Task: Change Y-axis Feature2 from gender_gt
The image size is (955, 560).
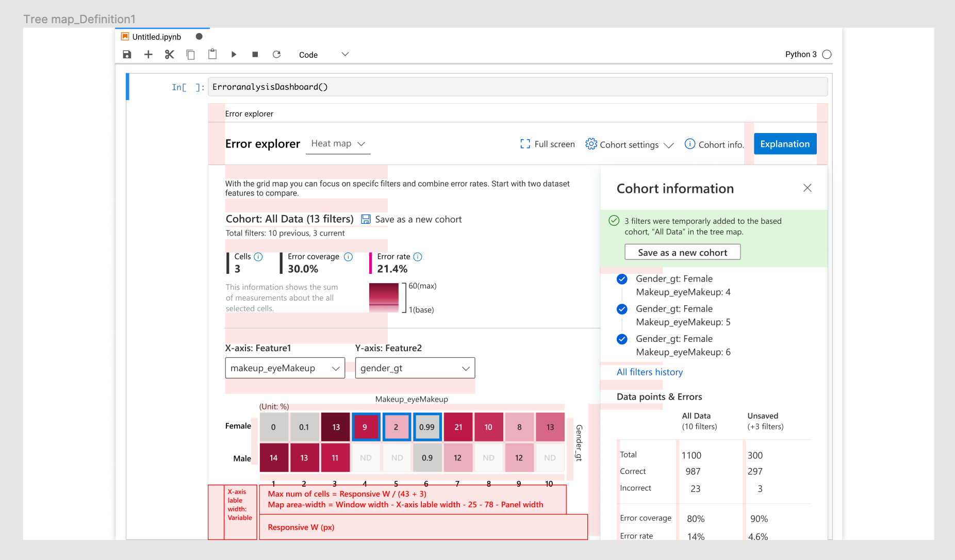Action: pos(415,368)
